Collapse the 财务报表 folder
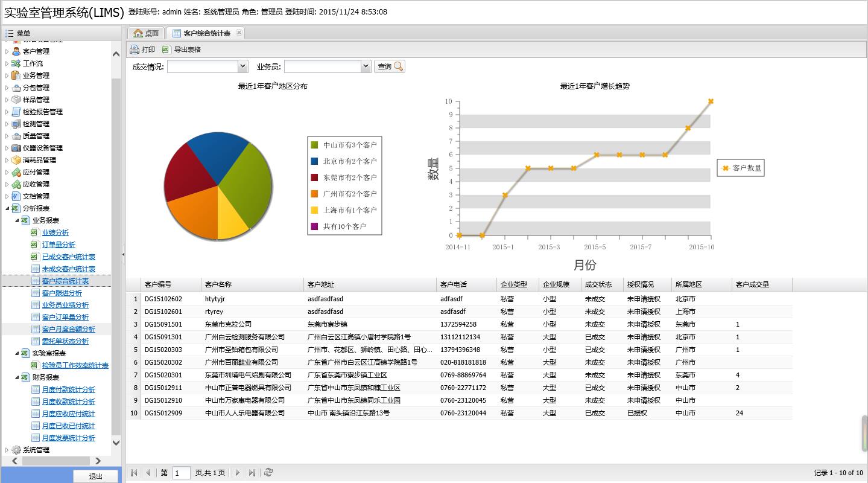The width and height of the screenshot is (868, 483). 17,377
